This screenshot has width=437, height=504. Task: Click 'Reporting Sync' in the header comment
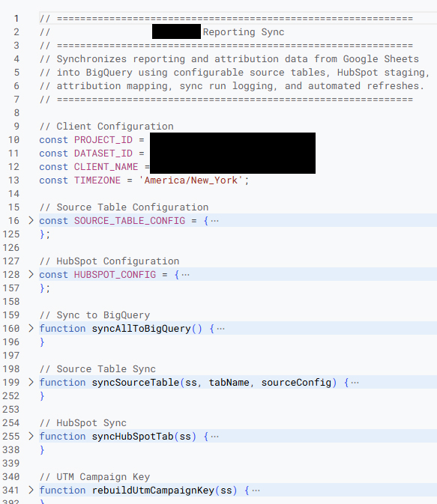[244, 32]
